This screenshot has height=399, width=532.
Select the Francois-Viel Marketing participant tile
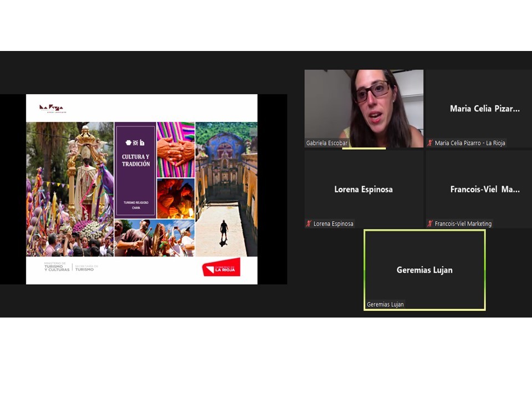coord(479,189)
